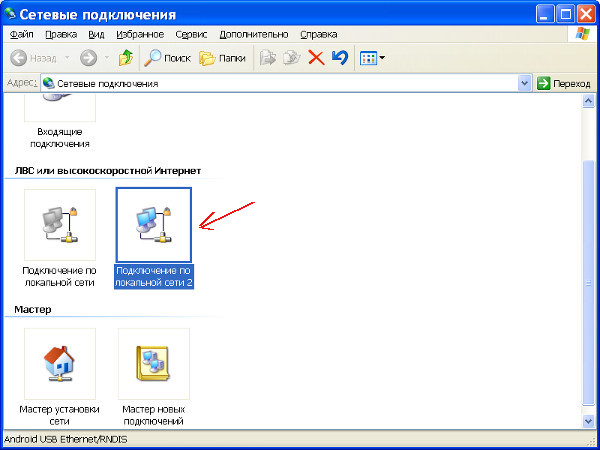Expand the address bar dropdown arrow

point(524,83)
